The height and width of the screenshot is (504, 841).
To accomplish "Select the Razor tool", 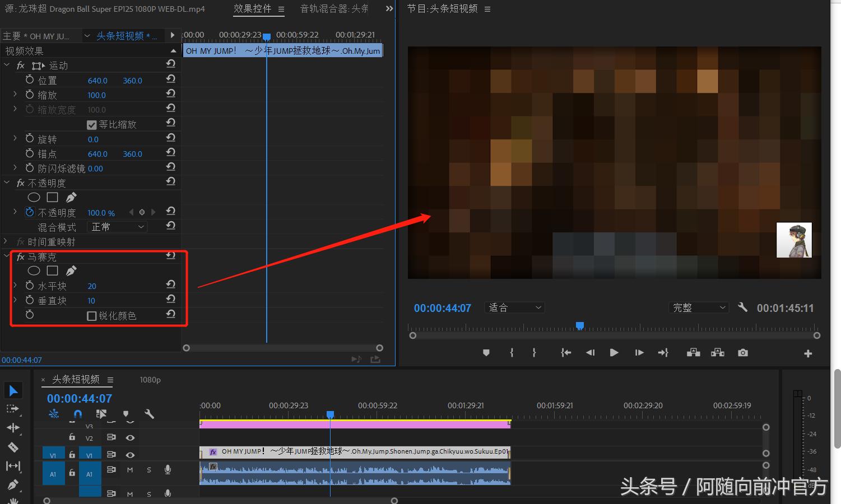I will point(13,447).
